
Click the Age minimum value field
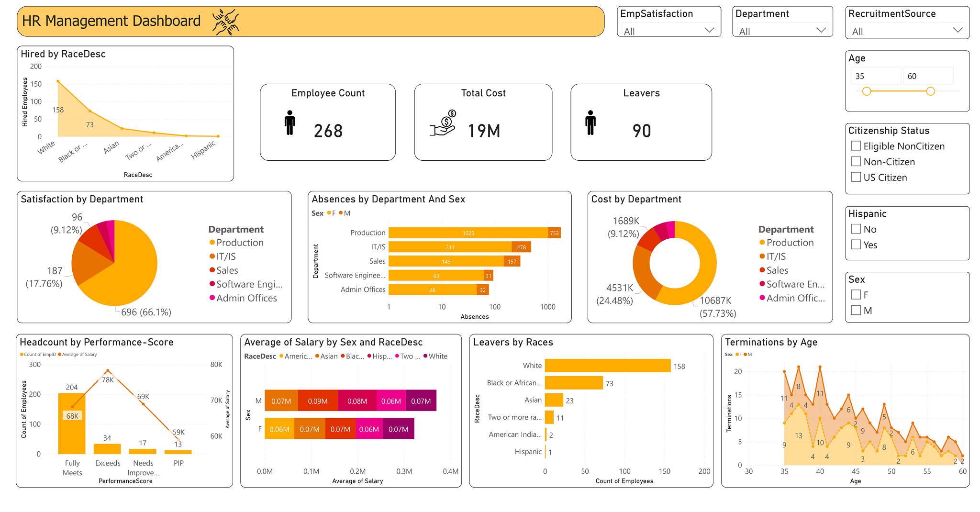click(x=875, y=76)
